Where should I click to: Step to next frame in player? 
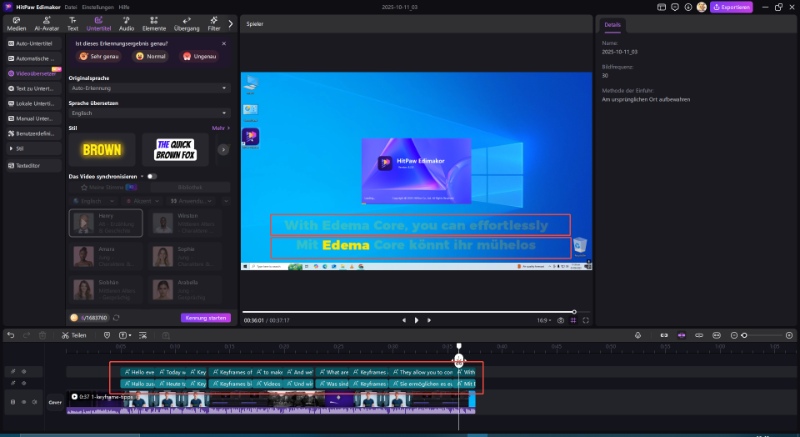pyautogui.click(x=429, y=320)
